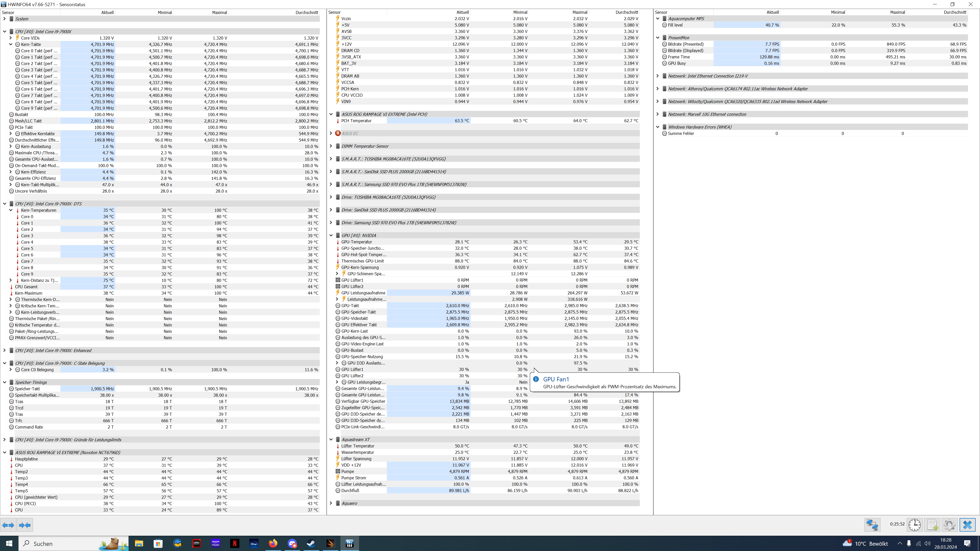Image resolution: width=980 pixels, height=551 pixels.
Task: Collapse the Speicher-Timings group
Action: tap(5, 383)
